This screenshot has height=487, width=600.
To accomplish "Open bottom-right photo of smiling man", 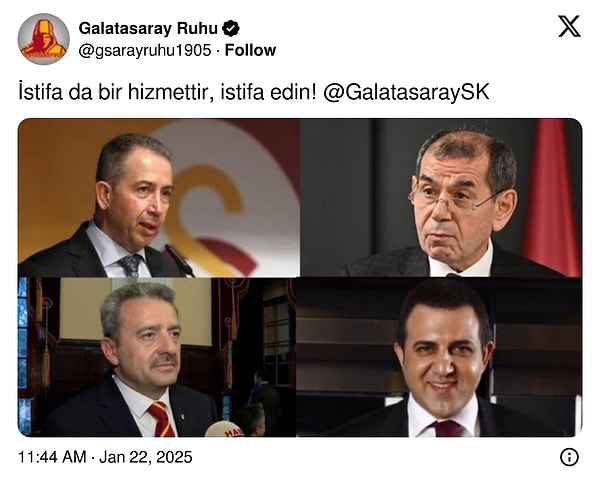I will (439, 357).
